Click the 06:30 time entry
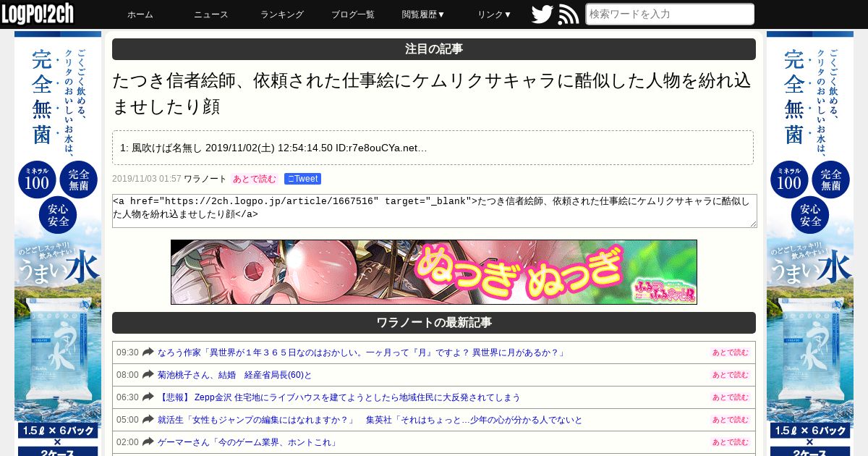 (127, 397)
